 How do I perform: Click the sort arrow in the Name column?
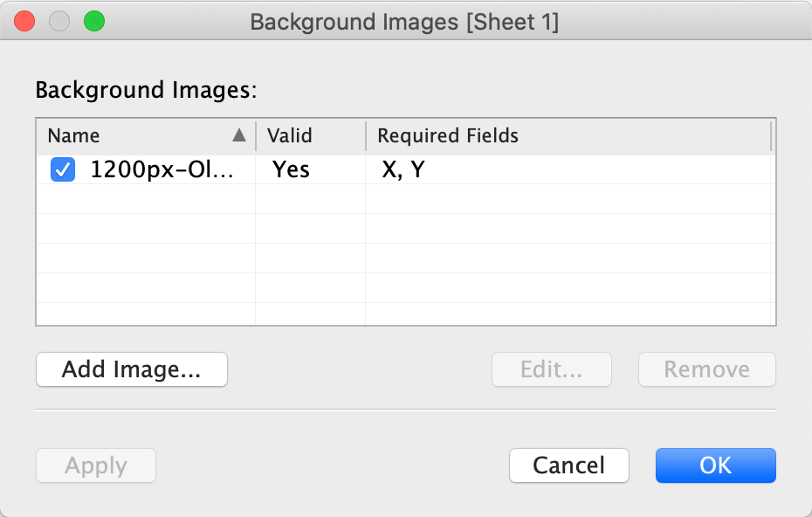click(238, 135)
